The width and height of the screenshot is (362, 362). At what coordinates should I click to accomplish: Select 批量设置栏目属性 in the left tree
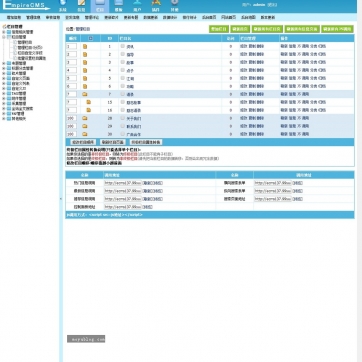tap(31, 58)
